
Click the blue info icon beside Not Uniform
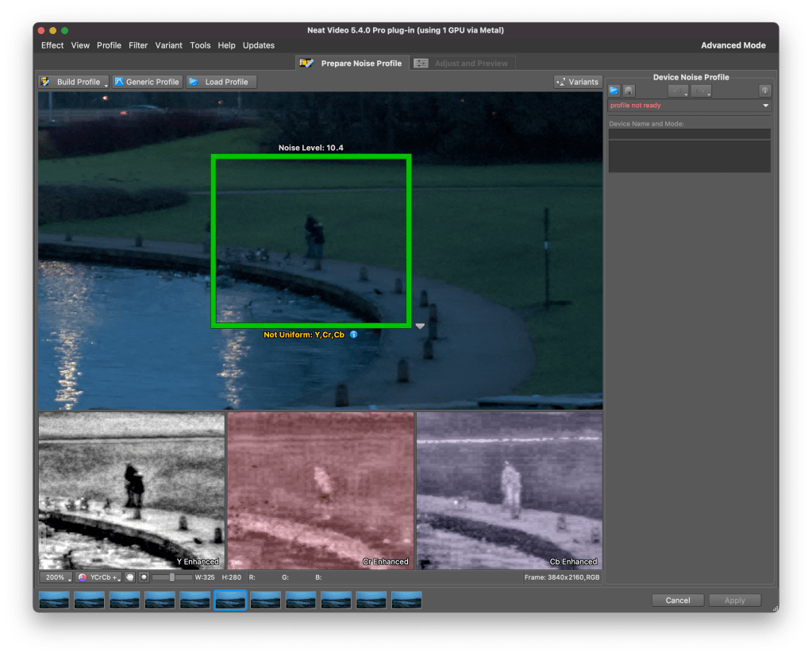pyautogui.click(x=354, y=335)
